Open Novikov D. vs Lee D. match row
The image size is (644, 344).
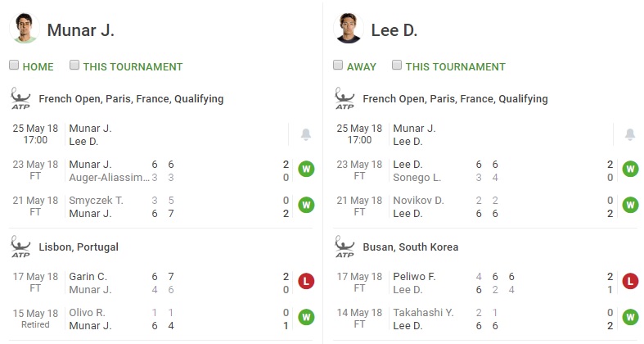(x=485, y=206)
